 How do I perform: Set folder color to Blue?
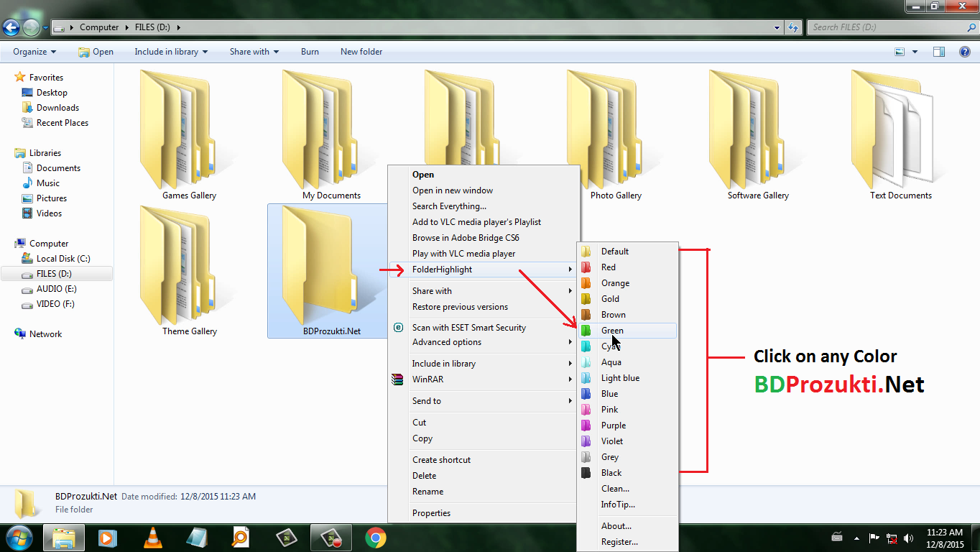627,394
